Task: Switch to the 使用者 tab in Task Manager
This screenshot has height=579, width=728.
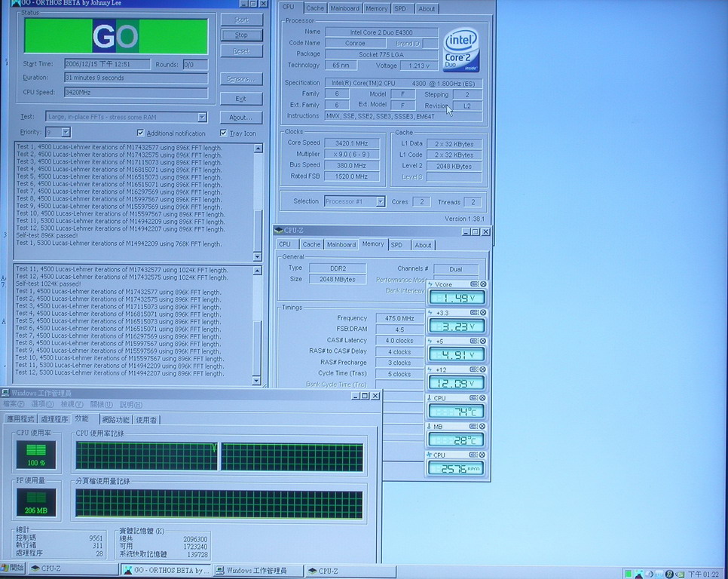Action: click(x=146, y=420)
